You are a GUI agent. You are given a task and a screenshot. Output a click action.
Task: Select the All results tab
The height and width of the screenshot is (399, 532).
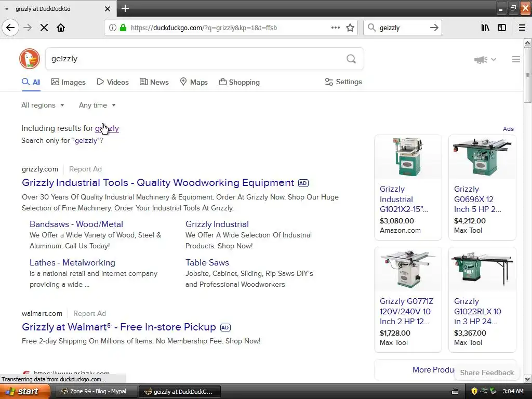coord(31,82)
